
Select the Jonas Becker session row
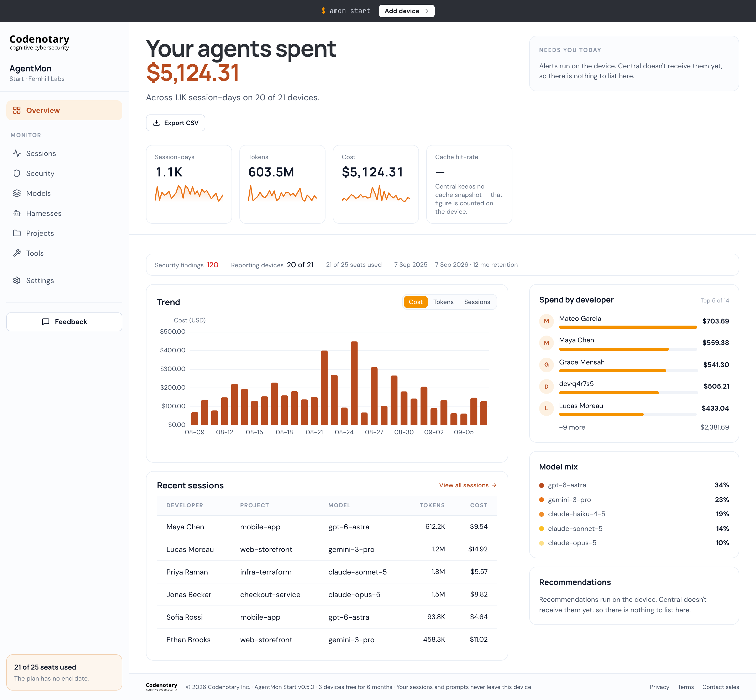tap(327, 595)
